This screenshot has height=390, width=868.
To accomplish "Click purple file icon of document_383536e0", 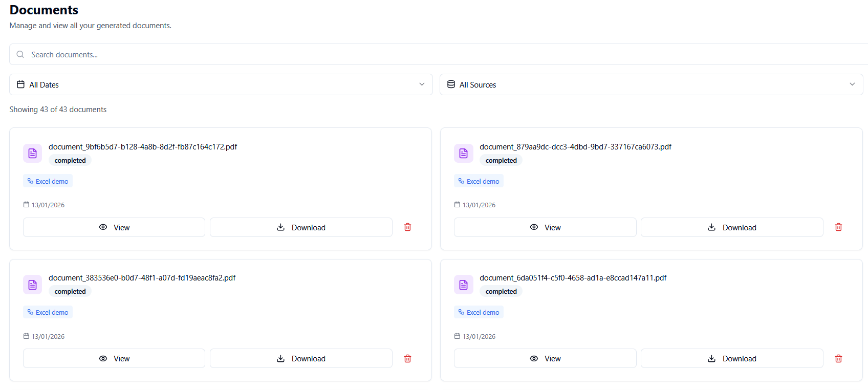I will coord(33,285).
